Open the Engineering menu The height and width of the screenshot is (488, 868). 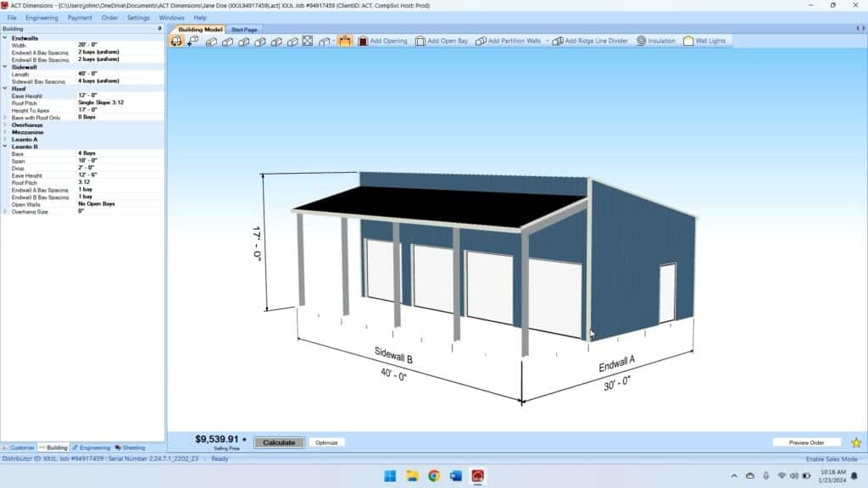coord(42,17)
